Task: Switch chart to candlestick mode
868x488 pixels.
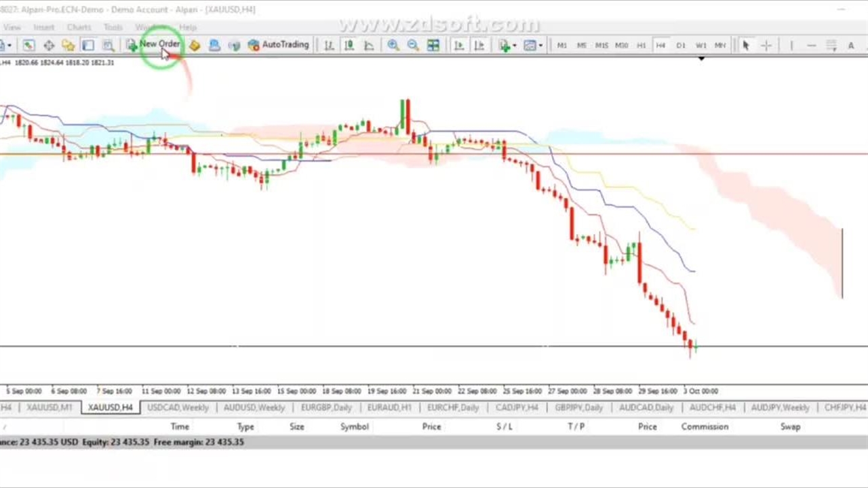Action: [x=349, y=45]
